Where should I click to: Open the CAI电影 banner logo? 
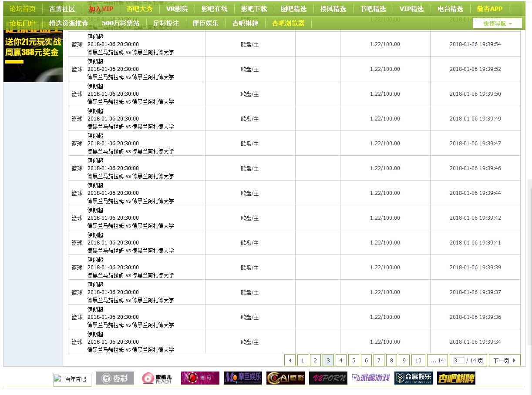click(286, 378)
